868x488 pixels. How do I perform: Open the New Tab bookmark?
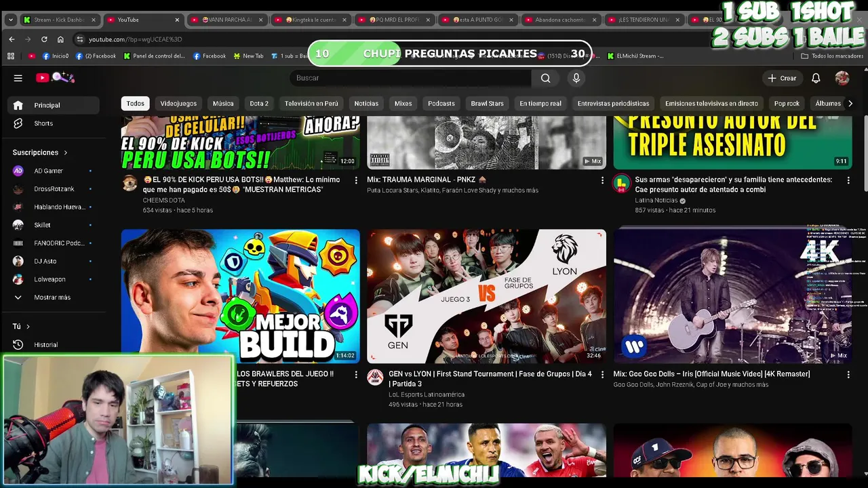click(248, 56)
